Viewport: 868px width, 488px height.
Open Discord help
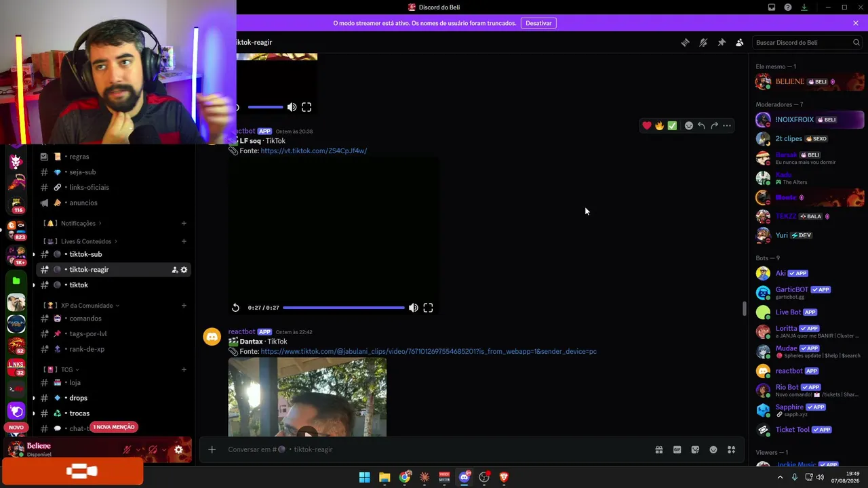(x=788, y=7)
